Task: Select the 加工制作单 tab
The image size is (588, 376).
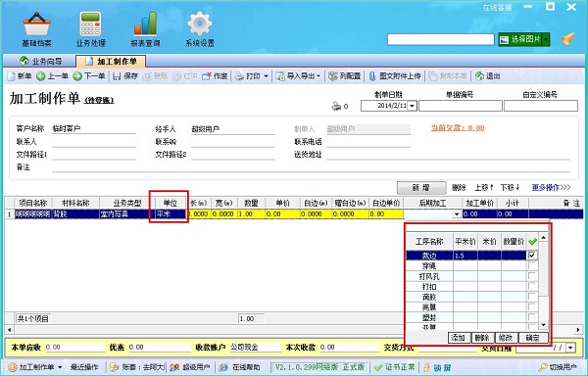Action: click(x=111, y=61)
